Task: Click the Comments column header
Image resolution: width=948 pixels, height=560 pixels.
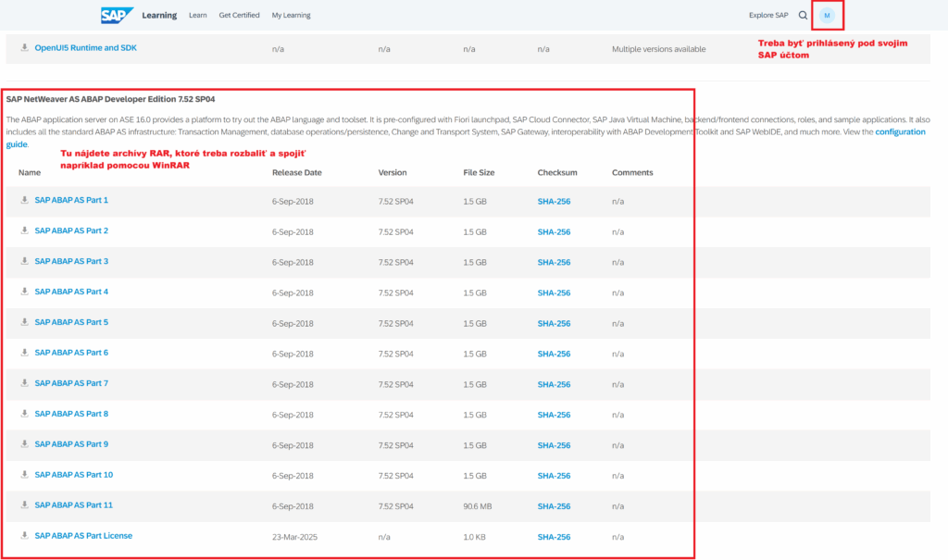Action: click(632, 172)
